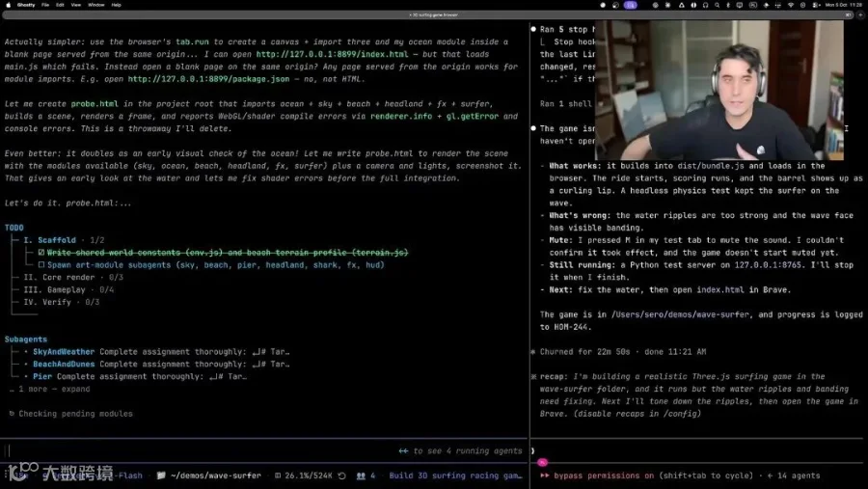Expand the II. Core render todo section

coord(73,278)
